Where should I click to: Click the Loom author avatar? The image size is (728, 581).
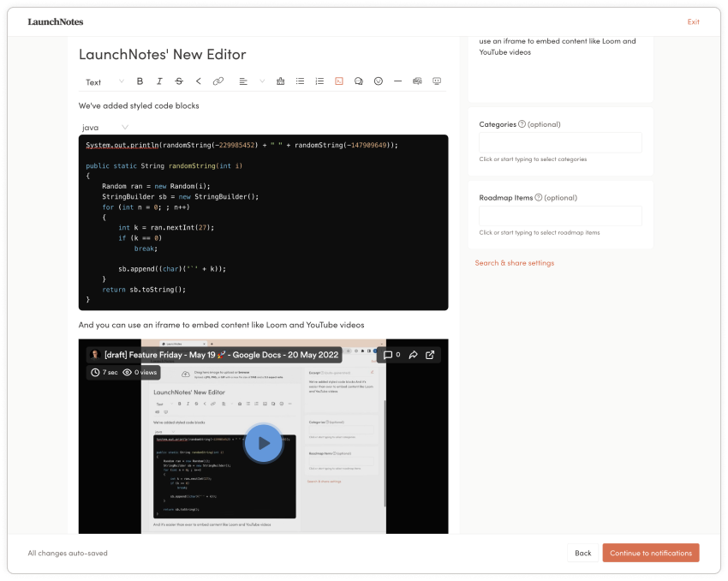(96, 355)
